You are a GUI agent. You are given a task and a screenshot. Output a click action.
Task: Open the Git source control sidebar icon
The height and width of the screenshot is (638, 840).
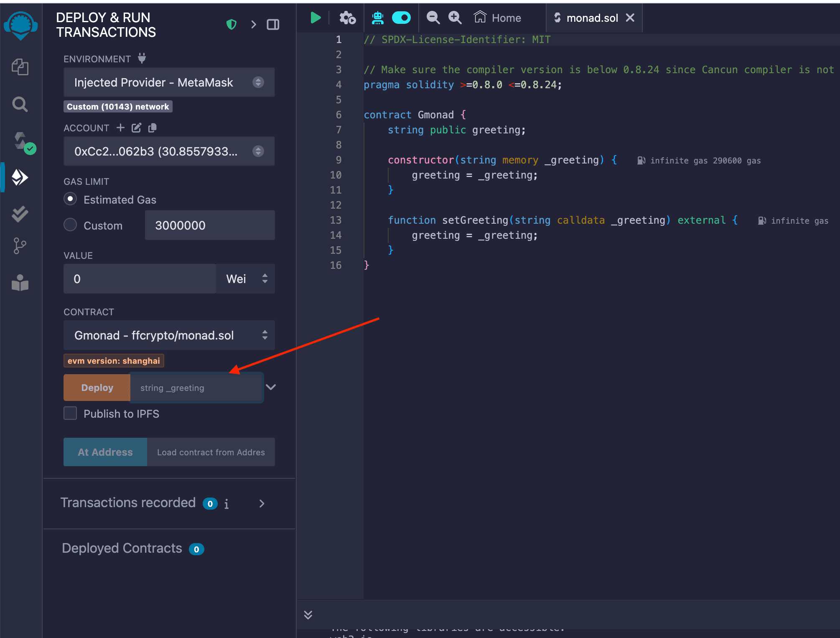pyautogui.click(x=20, y=246)
